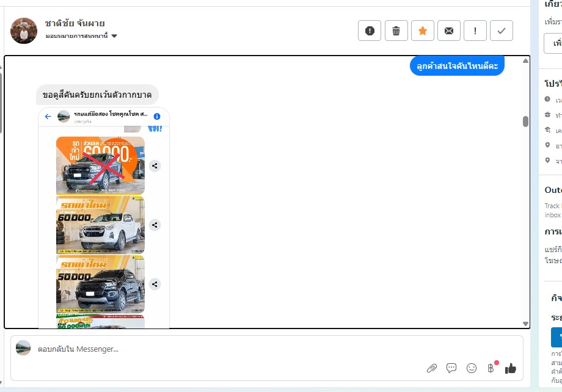Open the contact's profile picture
The image size is (562, 392).
pyautogui.click(x=24, y=31)
